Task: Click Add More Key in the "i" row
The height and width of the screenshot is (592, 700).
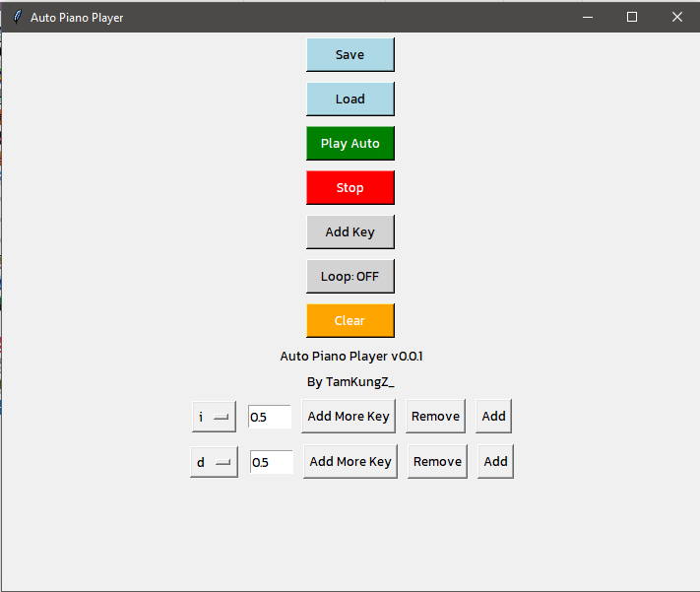Action: point(349,416)
